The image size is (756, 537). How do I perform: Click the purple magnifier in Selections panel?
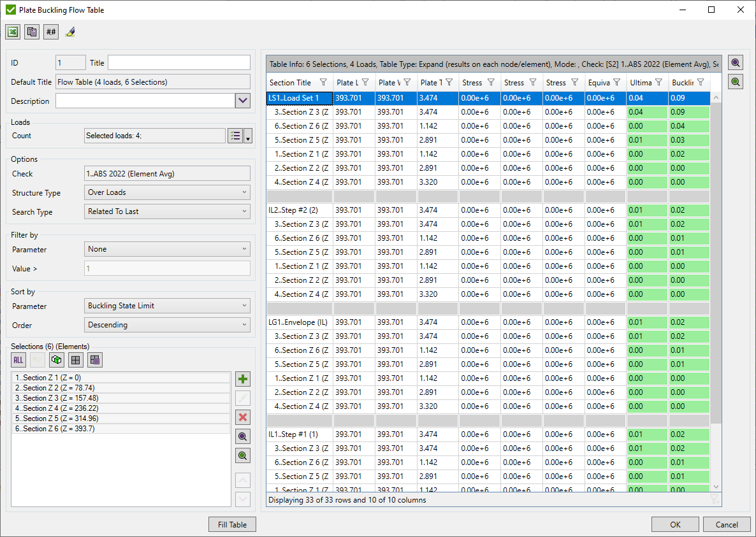tap(242, 436)
